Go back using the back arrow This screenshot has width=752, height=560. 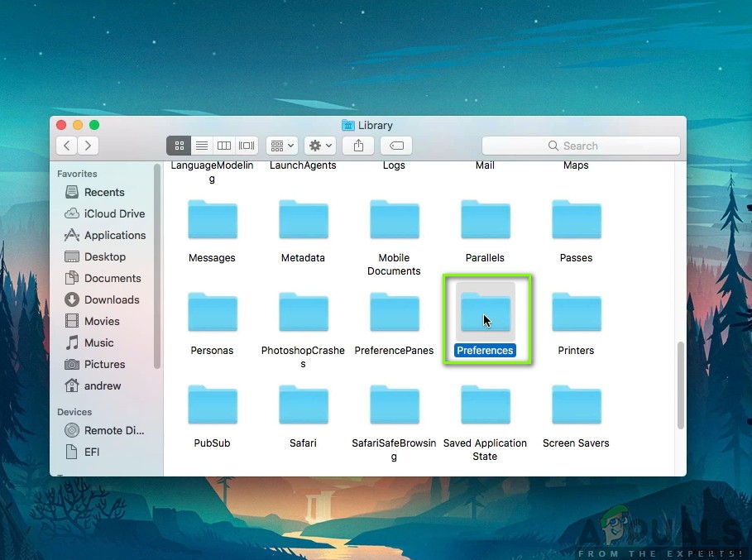pos(66,146)
